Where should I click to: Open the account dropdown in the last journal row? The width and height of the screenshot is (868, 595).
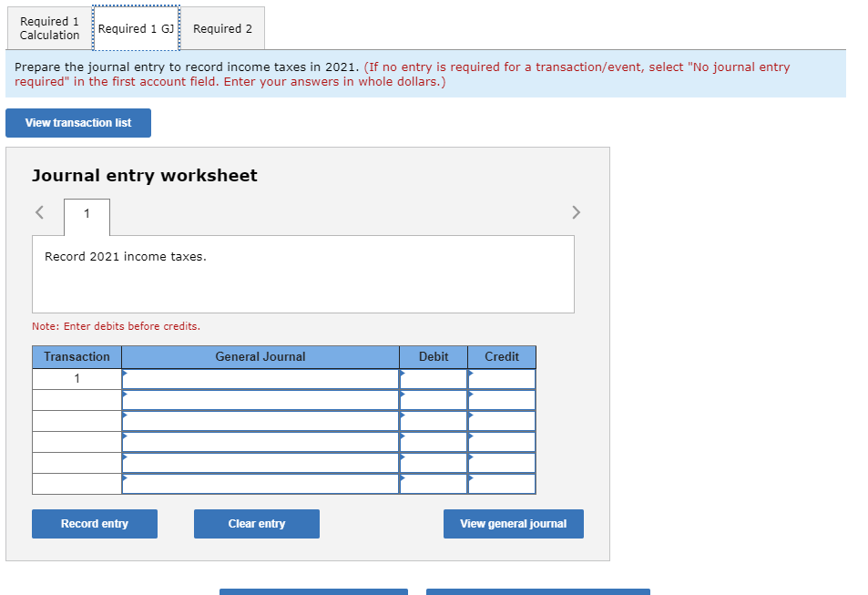[260, 483]
